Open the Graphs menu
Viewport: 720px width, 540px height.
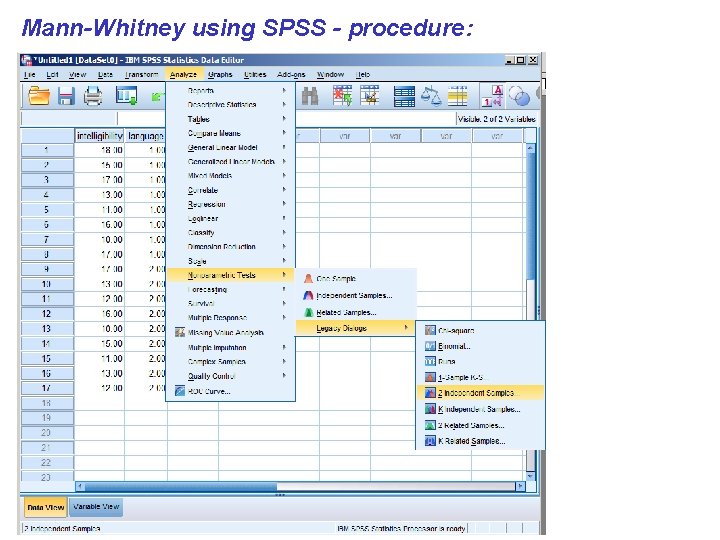pyautogui.click(x=220, y=74)
